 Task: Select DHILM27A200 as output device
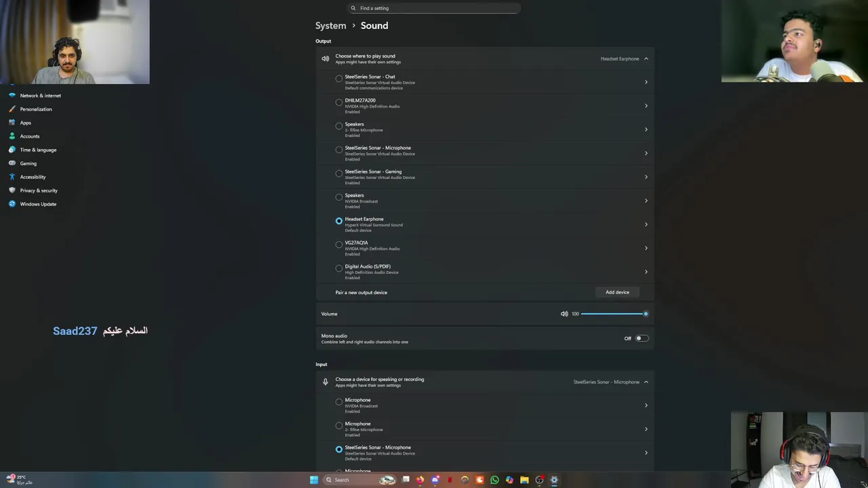(339, 102)
